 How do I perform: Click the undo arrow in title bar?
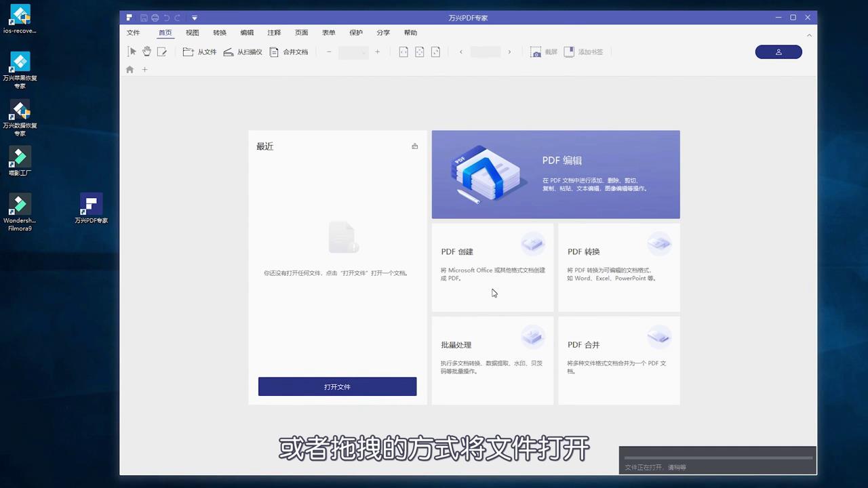(166, 18)
